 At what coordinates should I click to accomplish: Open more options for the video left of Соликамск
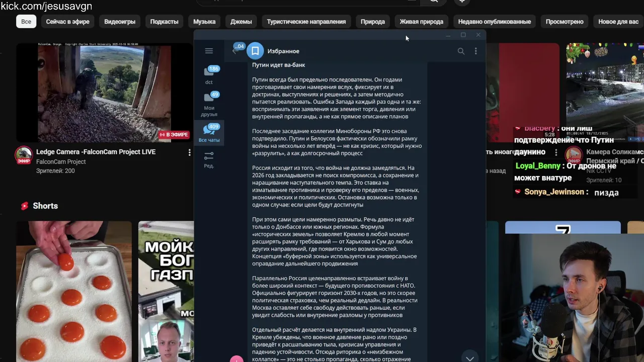click(556, 152)
